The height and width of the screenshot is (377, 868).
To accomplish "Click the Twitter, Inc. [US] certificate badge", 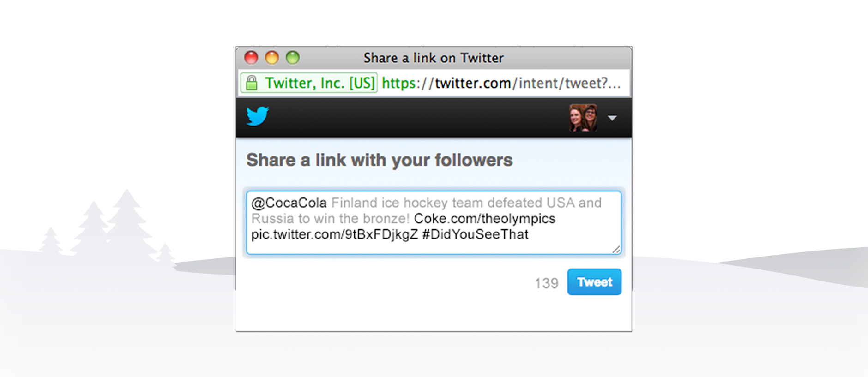I will [x=319, y=83].
